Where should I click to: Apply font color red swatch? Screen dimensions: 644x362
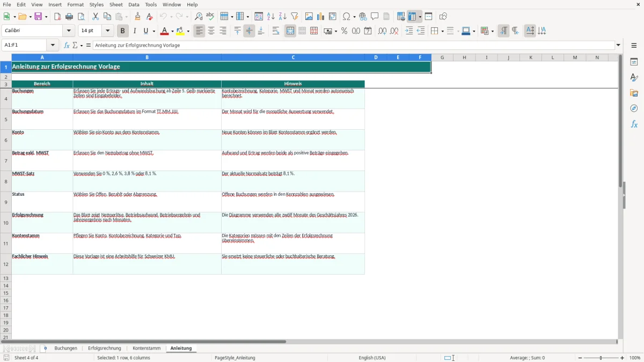coord(165,31)
